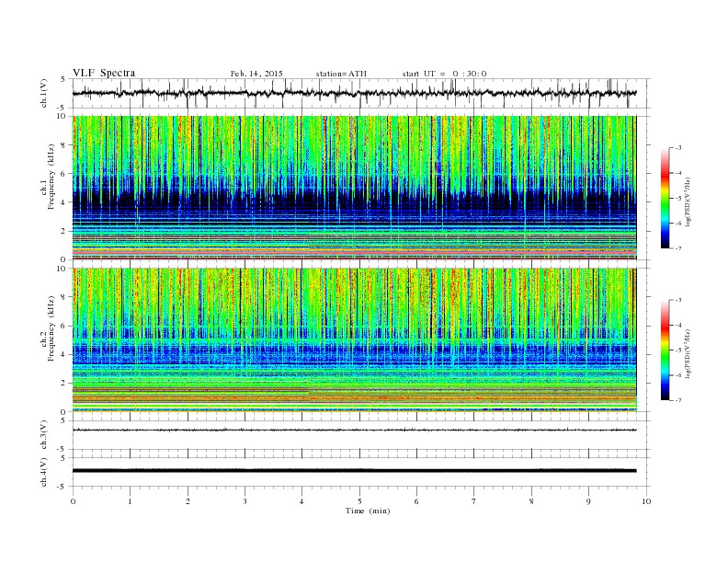Screen dimensions: 728x563
Task: Click the "Time (min)" x-axis label
Action: click(x=368, y=511)
